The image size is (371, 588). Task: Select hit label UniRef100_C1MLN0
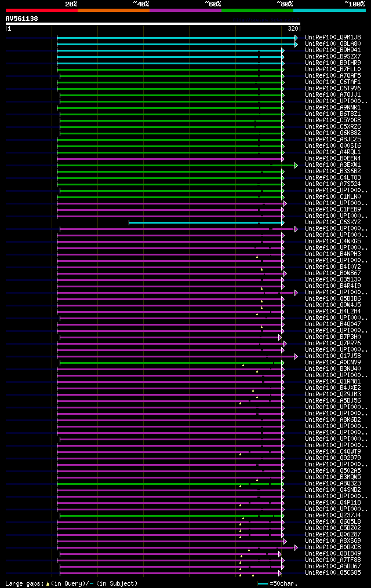(333, 197)
